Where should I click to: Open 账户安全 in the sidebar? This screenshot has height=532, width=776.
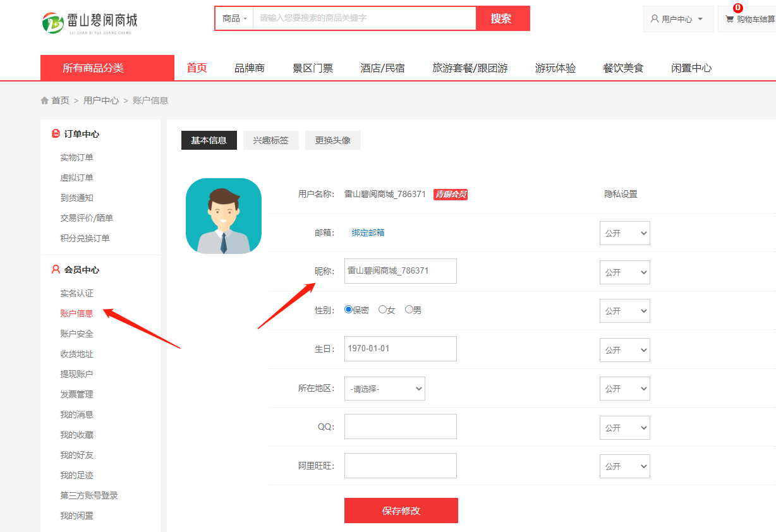76,334
